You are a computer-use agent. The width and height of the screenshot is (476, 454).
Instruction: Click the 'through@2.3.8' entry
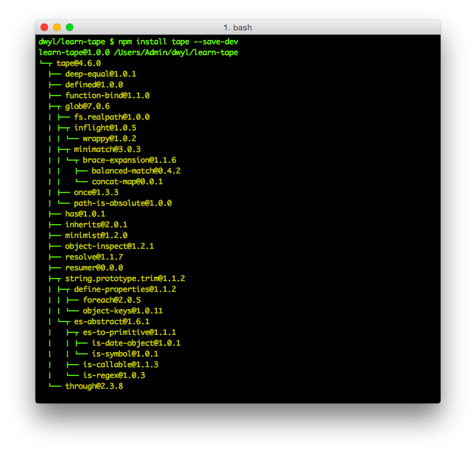[94, 386]
